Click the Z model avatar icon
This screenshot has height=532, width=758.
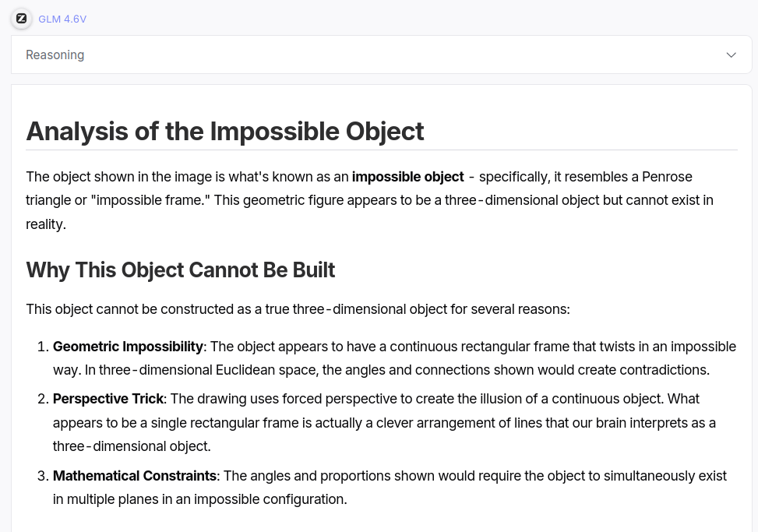pos(21,18)
